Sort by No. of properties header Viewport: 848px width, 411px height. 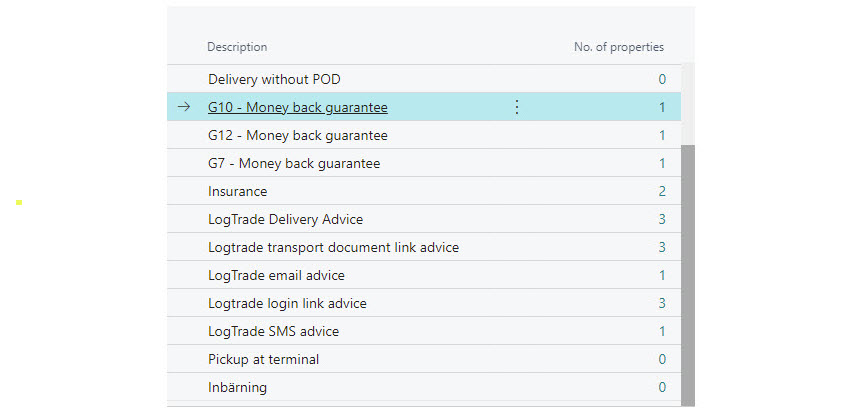click(619, 47)
